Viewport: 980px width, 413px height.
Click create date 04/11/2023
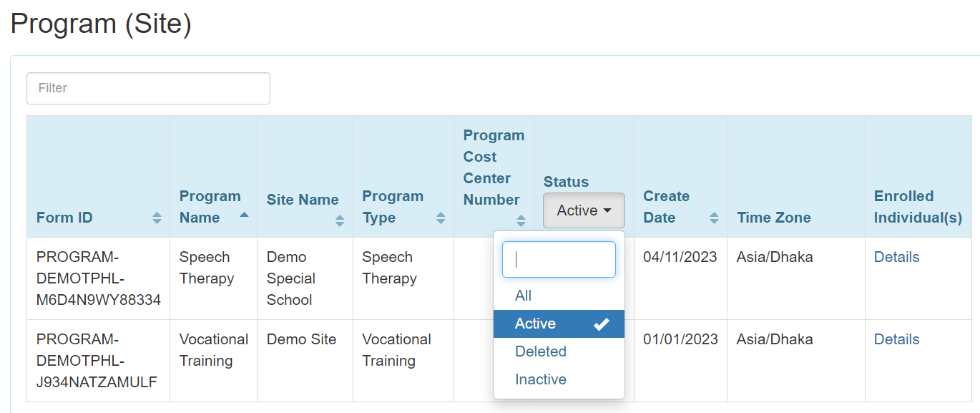click(680, 257)
